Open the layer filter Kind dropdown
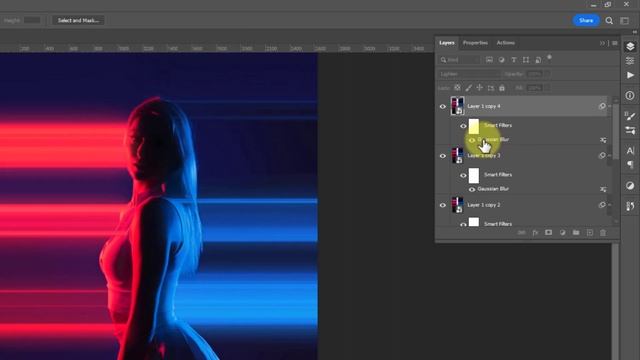 pos(460,60)
